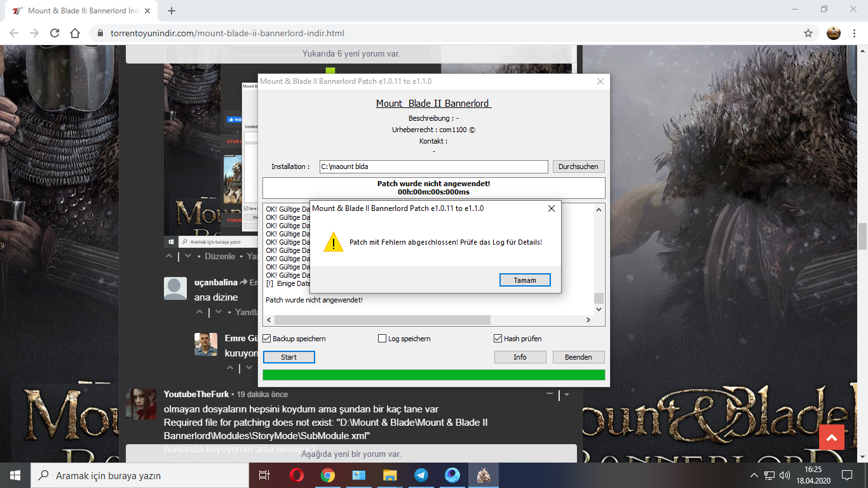Image resolution: width=868 pixels, height=488 pixels.
Task: Open the Chrome three-dot menu
Action: click(854, 33)
